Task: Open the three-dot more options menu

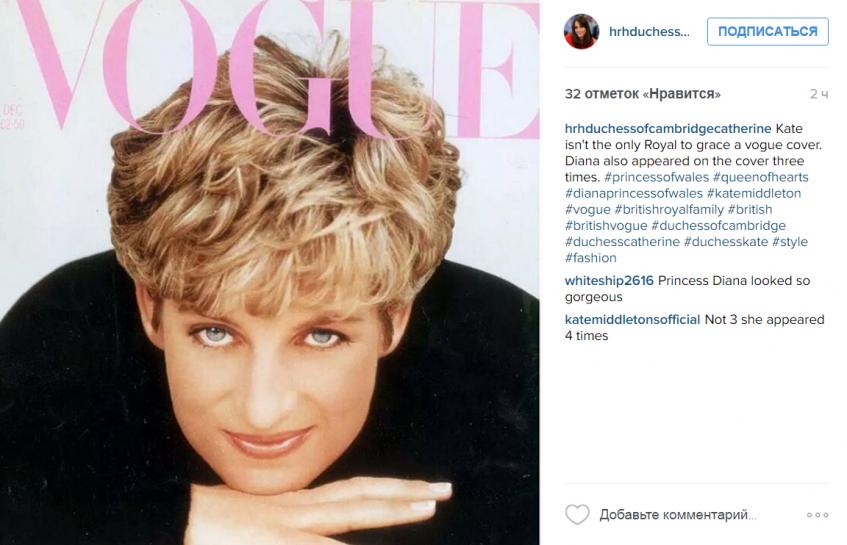Action: pyautogui.click(x=817, y=515)
